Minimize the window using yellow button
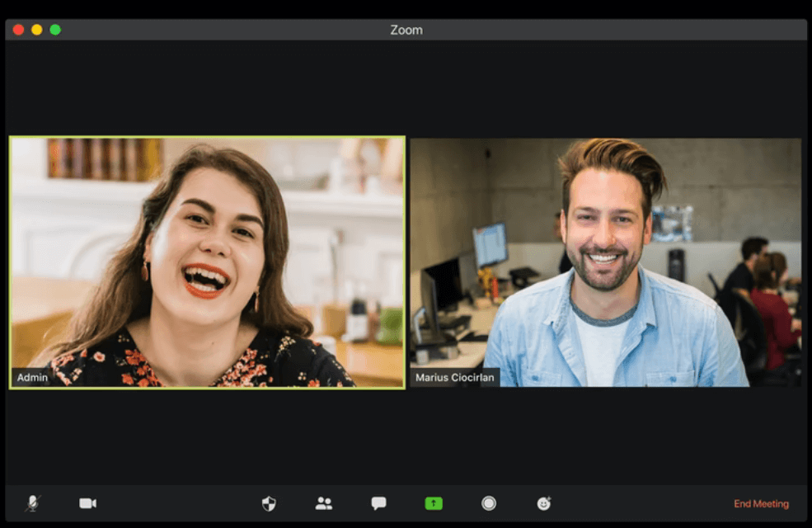Image resolution: width=812 pixels, height=528 pixels. pos(37,30)
